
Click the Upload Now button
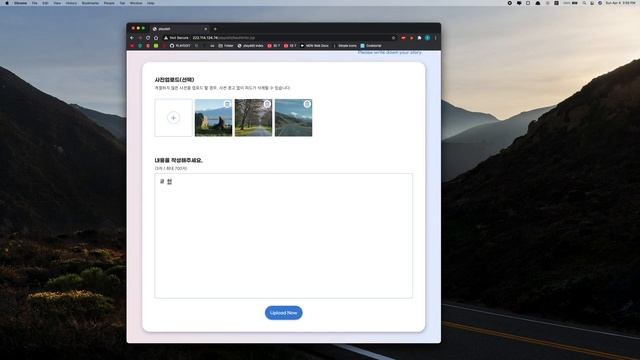pos(284,313)
